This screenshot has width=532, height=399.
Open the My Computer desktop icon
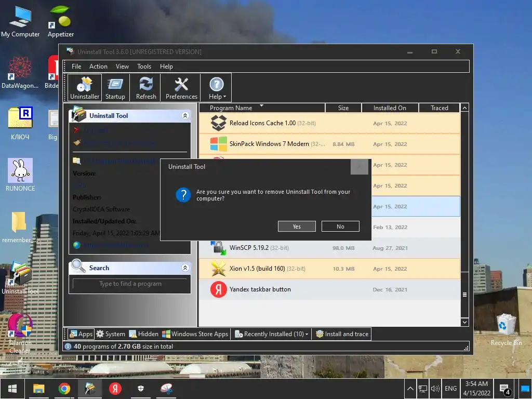click(x=20, y=22)
